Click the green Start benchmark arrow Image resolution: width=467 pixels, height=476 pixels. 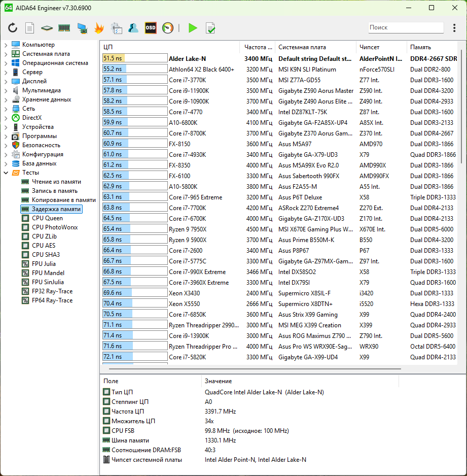tap(193, 28)
